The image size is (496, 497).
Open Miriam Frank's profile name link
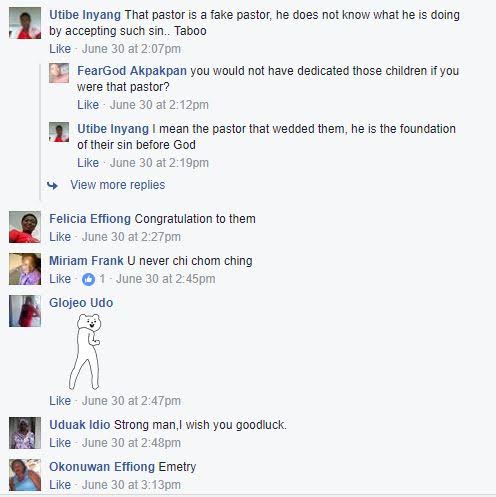[86, 261]
